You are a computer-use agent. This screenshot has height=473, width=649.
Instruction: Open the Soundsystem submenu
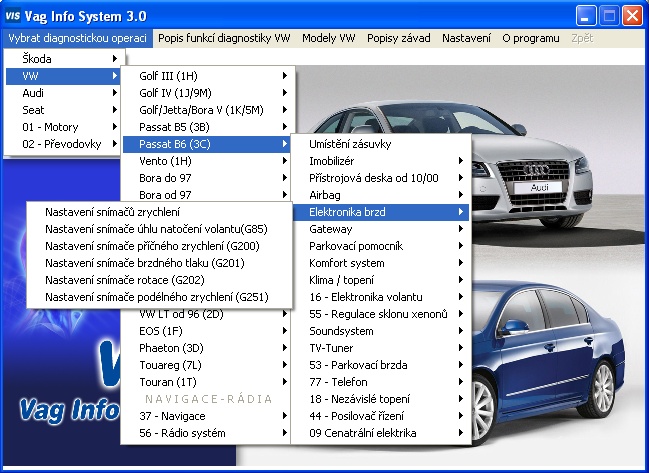coord(381,330)
